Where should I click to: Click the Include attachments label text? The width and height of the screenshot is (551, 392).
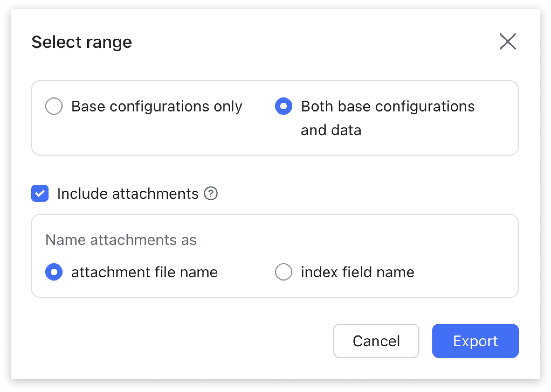128,194
